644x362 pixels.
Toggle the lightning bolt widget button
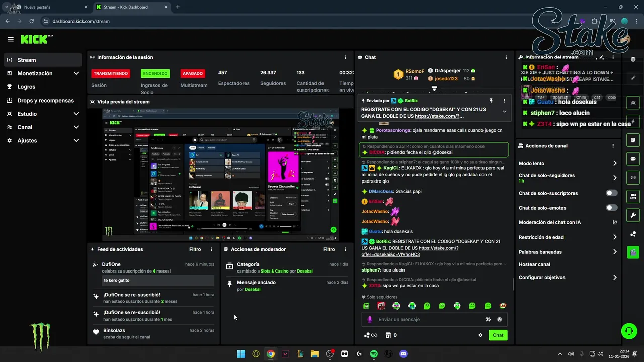tap(633, 121)
